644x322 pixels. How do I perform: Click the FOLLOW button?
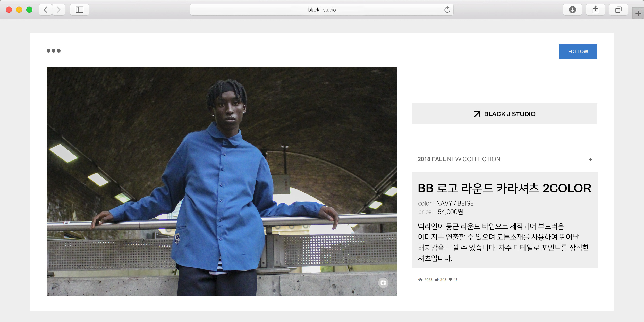click(578, 51)
